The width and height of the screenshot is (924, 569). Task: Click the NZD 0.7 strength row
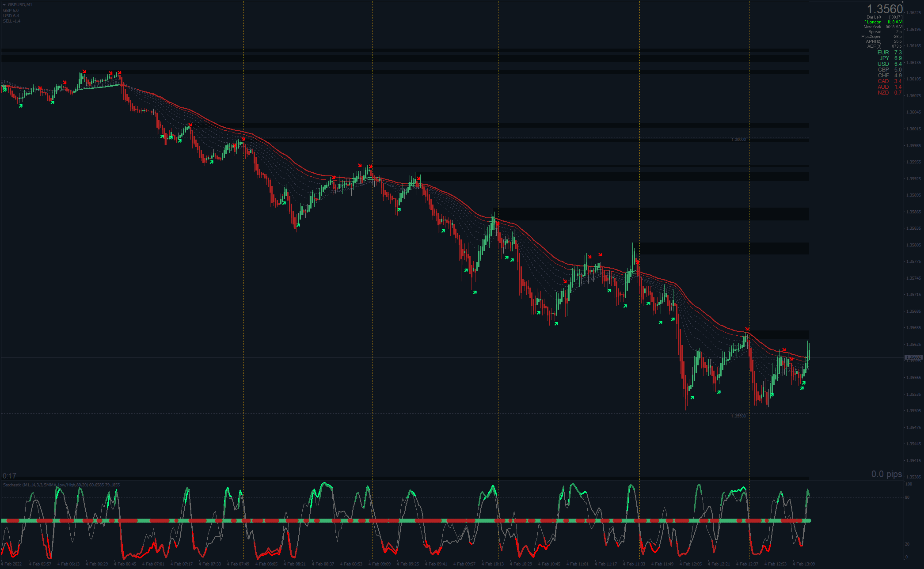889,93
